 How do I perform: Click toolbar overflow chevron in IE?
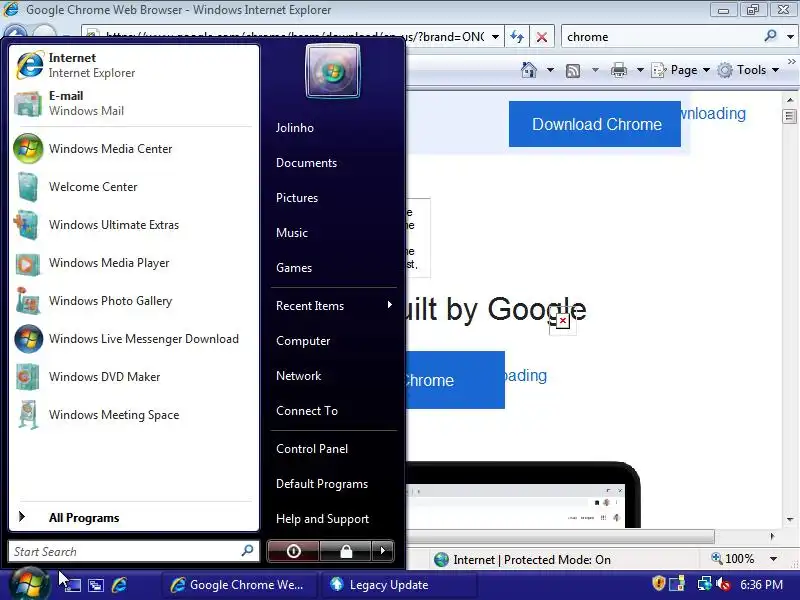[791, 61]
